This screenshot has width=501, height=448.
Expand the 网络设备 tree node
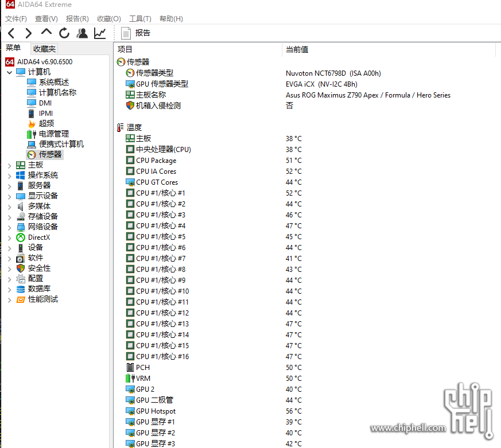tap(10, 228)
